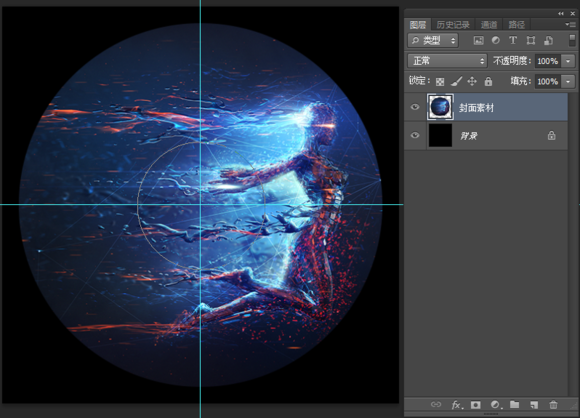Open the opacity slider arrow
580x418 pixels.
pos(568,61)
